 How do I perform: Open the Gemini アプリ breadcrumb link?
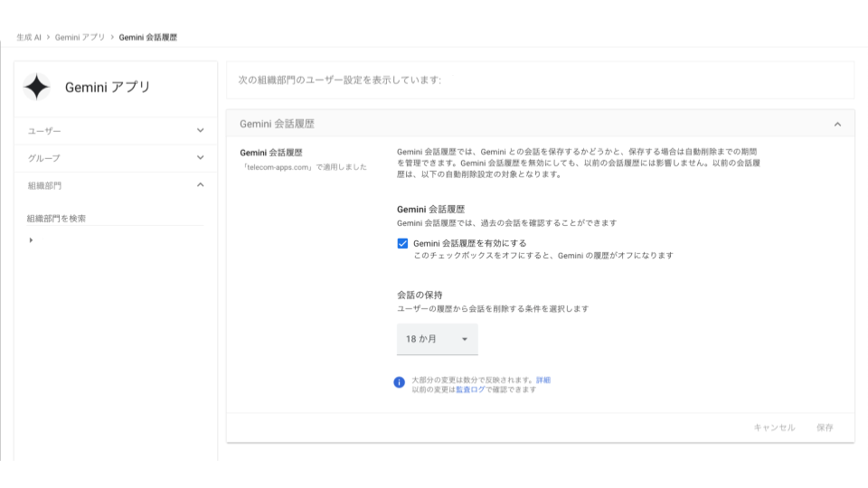coord(80,37)
